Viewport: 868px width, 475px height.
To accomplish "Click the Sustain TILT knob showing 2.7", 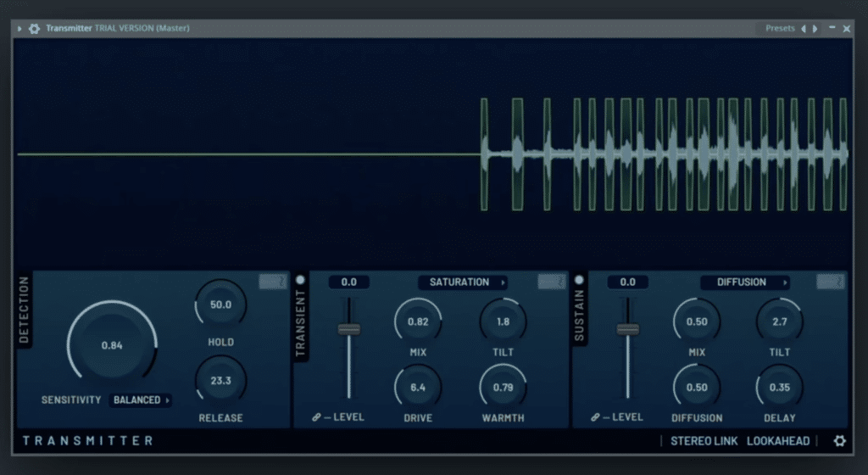I will 780,321.
